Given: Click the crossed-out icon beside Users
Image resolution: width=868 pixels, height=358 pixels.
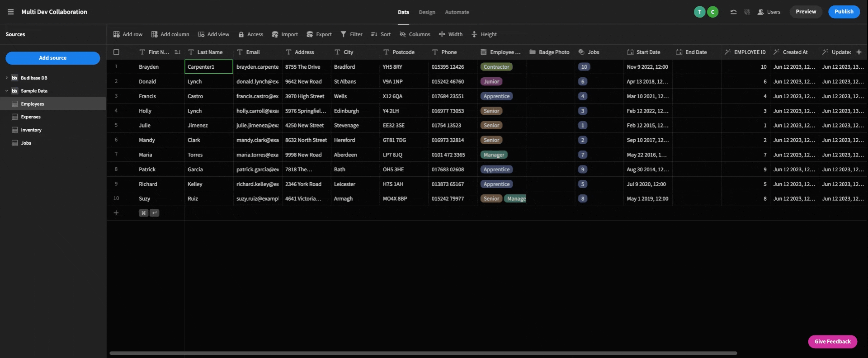Looking at the screenshot, I should click(747, 12).
